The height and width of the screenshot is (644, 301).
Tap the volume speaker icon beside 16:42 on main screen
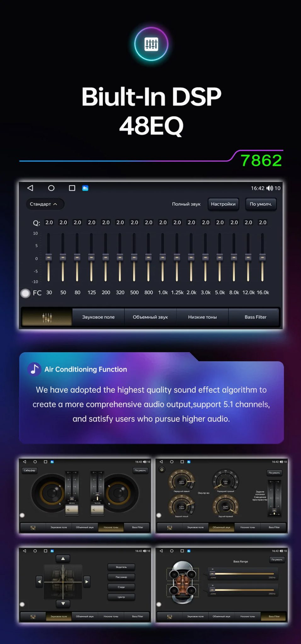tap(270, 188)
